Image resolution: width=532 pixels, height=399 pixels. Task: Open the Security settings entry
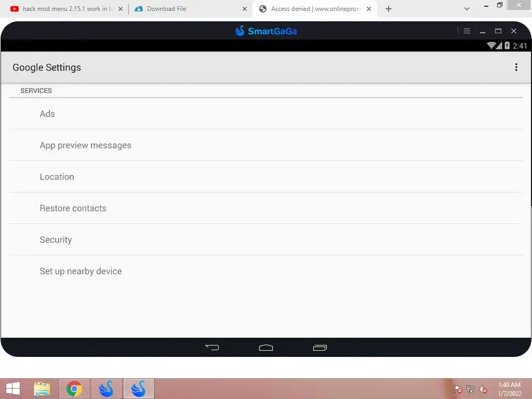coord(266,240)
